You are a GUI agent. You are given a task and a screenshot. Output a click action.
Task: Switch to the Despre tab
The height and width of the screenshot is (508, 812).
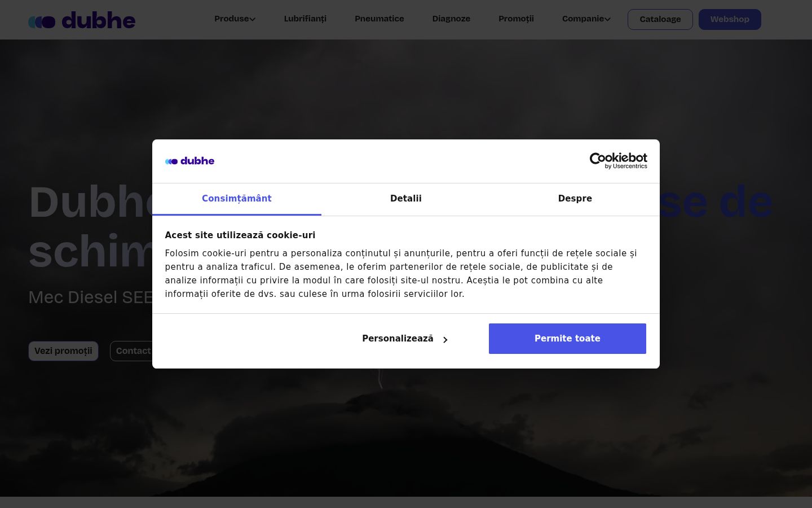(575, 199)
